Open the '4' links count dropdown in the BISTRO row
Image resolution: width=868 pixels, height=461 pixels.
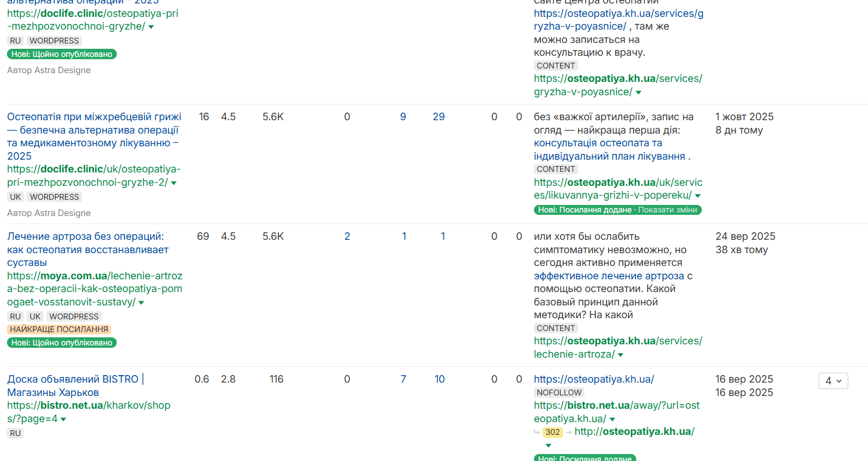point(833,381)
